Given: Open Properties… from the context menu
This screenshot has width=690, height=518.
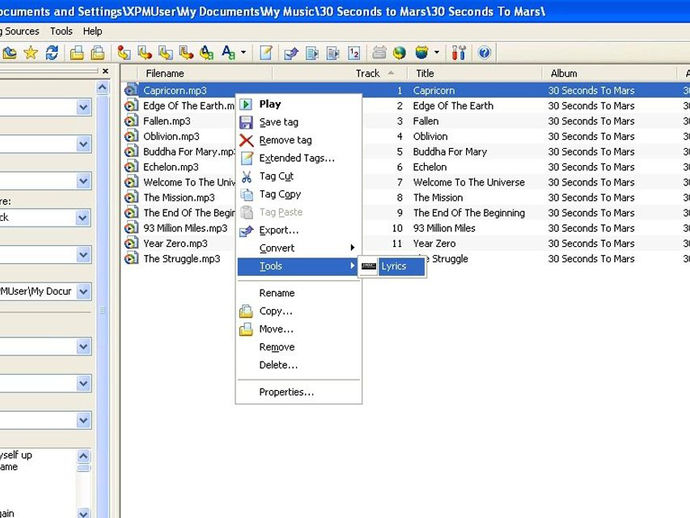Looking at the screenshot, I should point(299,392).
